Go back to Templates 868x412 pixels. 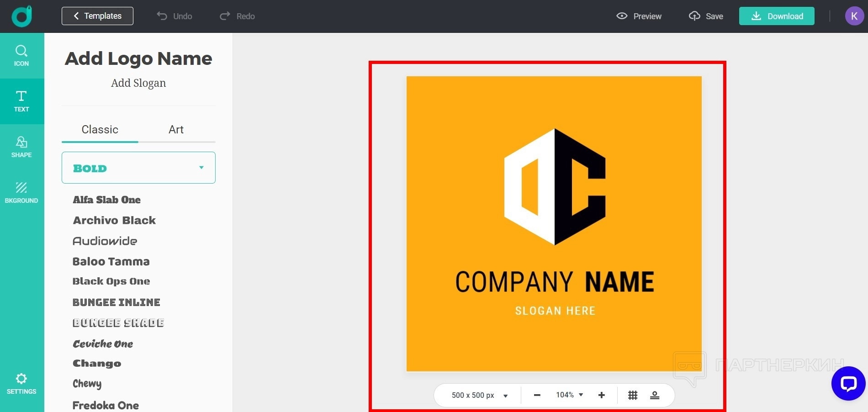pos(97,16)
